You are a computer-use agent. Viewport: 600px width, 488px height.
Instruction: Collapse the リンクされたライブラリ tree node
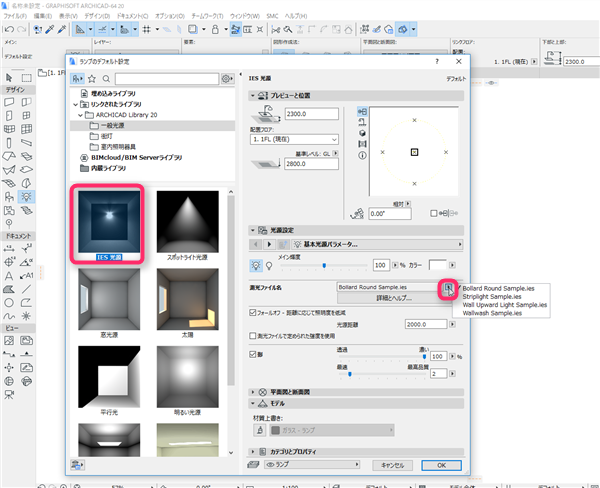click(x=76, y=104)
